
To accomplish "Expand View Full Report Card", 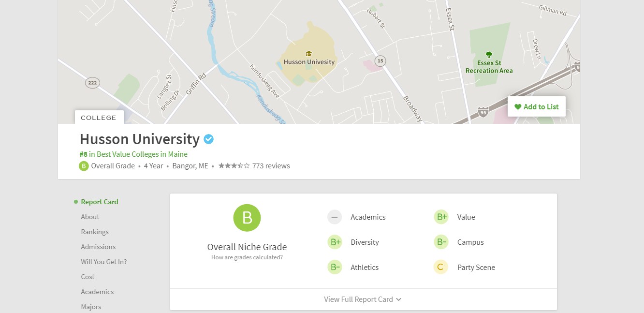I will 363,299.
